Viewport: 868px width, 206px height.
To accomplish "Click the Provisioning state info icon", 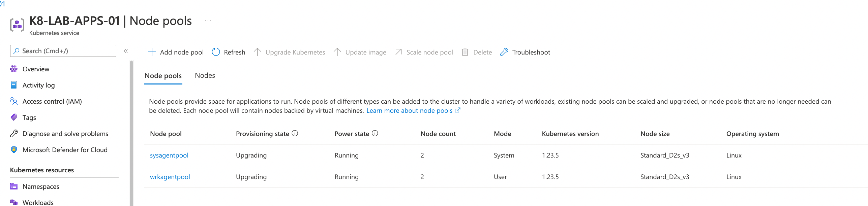I will pos(295,133).
